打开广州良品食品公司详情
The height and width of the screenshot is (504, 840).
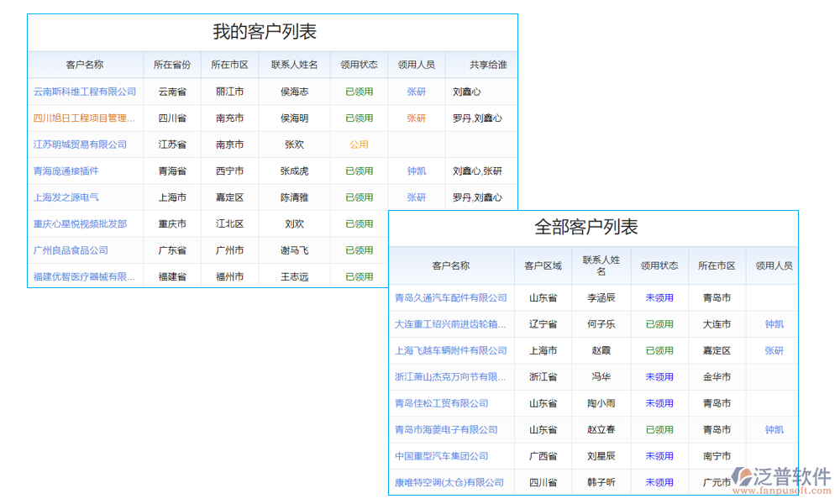[70, 249]
